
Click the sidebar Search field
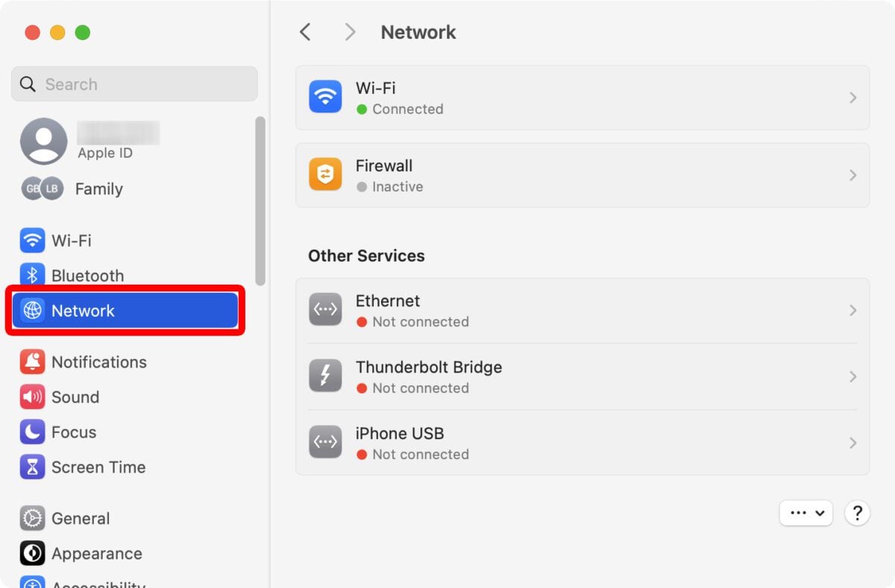pyautogui.click(x=134, y=84)
